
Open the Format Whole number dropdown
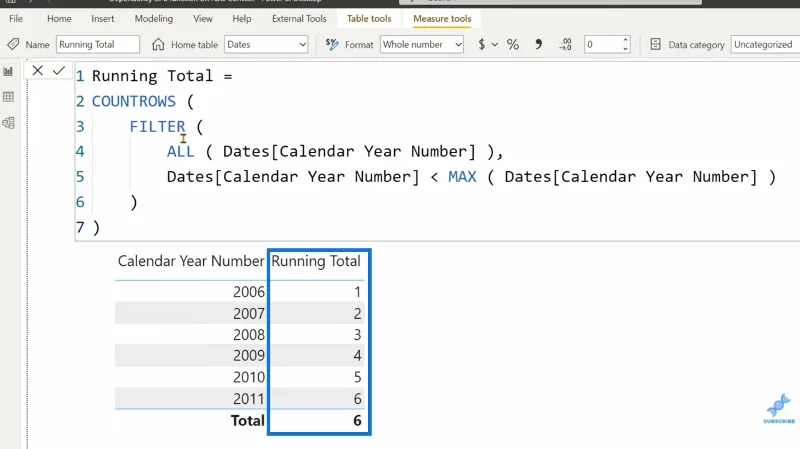(x=422, y=44)
